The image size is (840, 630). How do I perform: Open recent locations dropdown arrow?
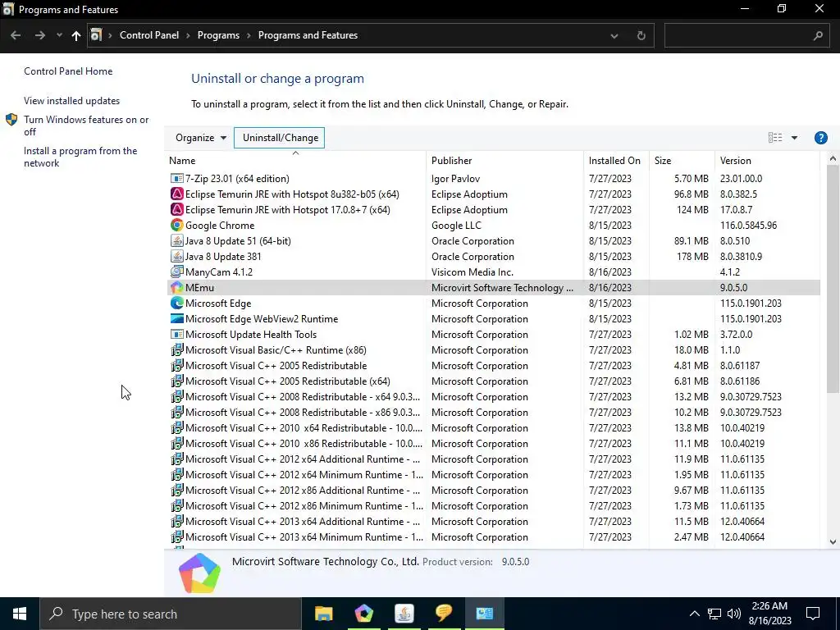point(59,35)
